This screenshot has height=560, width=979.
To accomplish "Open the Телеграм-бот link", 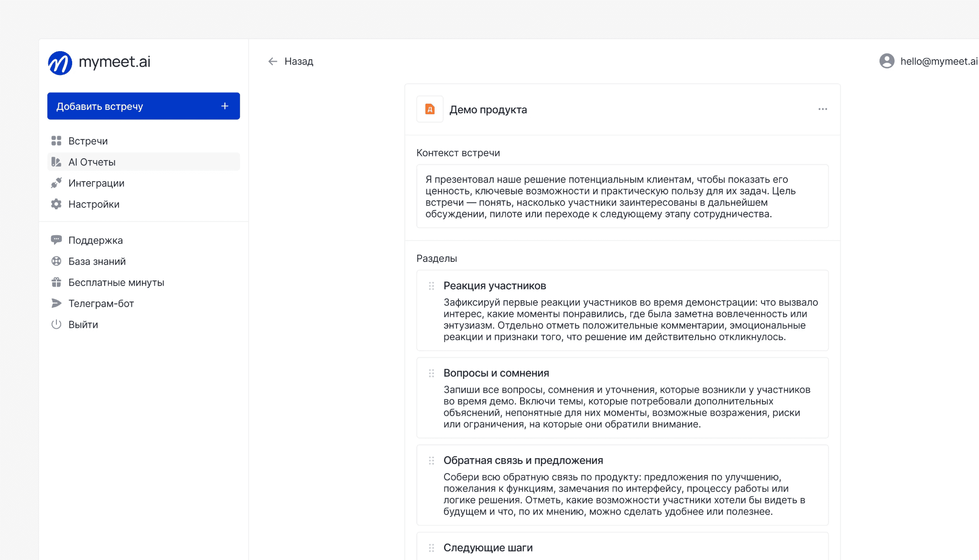I will tap(143, 303).
